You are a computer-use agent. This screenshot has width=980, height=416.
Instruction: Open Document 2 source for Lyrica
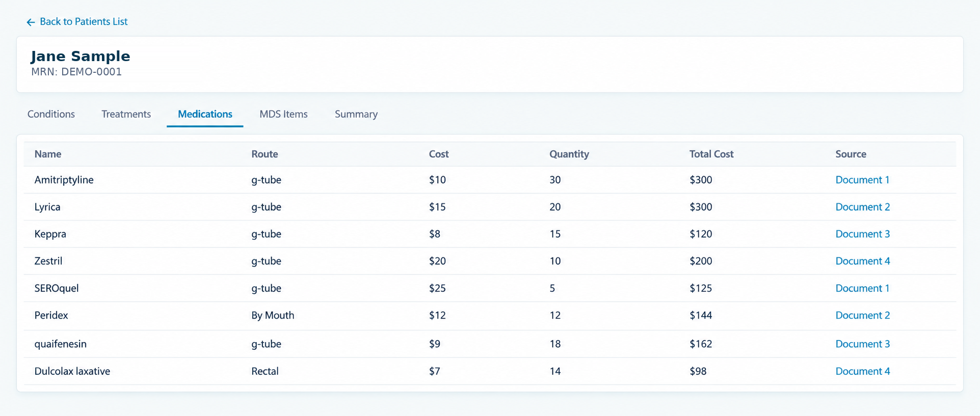(863, 207)
